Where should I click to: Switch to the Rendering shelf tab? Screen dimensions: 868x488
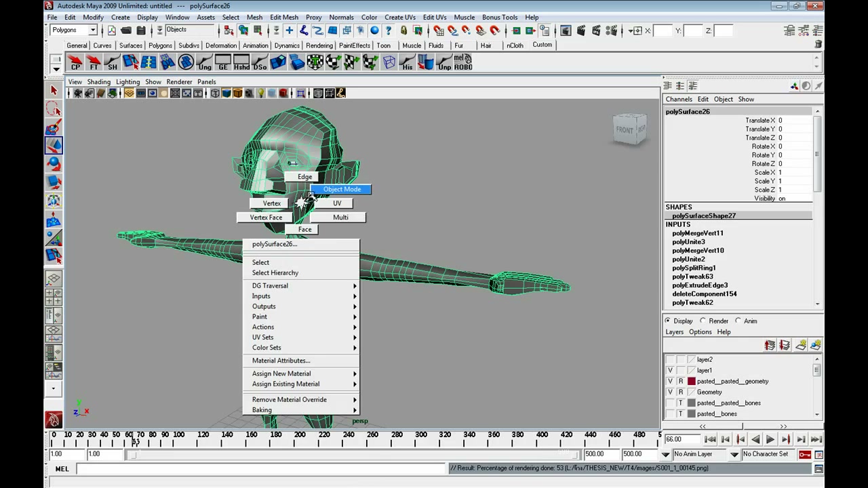(319, 45)
